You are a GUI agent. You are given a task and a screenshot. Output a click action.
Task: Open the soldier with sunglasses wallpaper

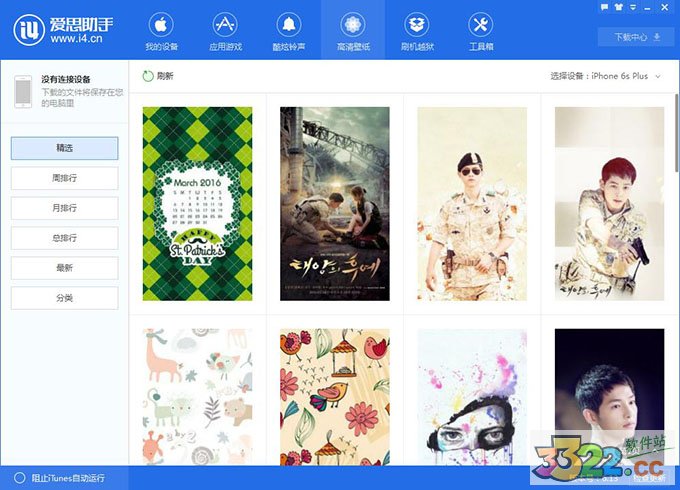472,204
